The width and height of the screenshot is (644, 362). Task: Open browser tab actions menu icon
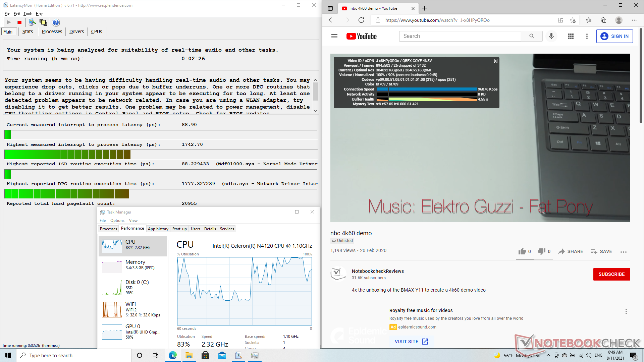click(x=330, y=8)
